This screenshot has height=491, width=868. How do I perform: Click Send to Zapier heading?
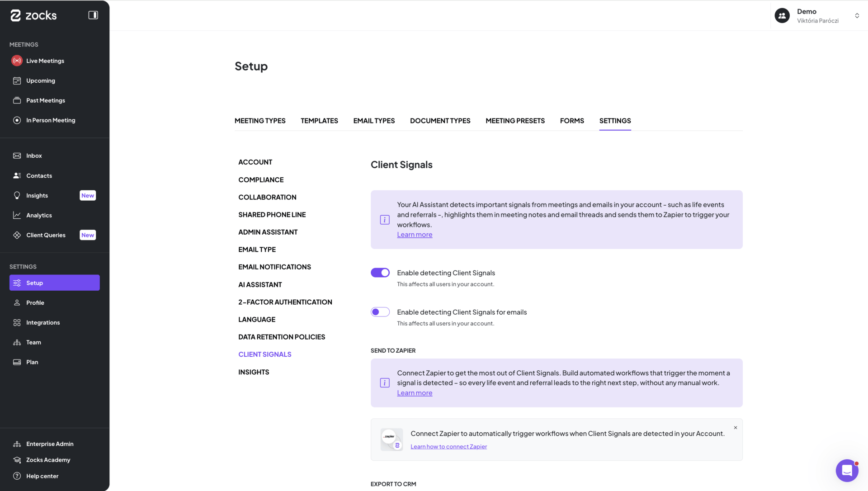click(x=393, y=351)
